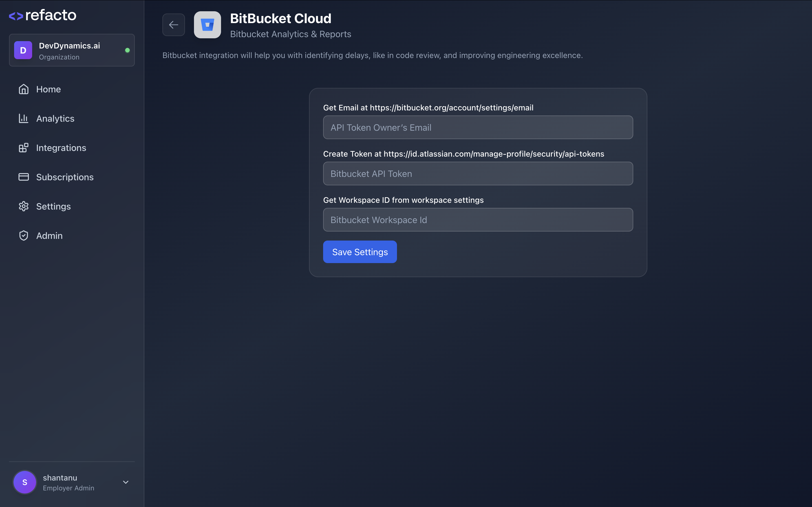Click the DevDynamics.ai organization avatar
Screen dimensions: 812x507
[23, 50]
